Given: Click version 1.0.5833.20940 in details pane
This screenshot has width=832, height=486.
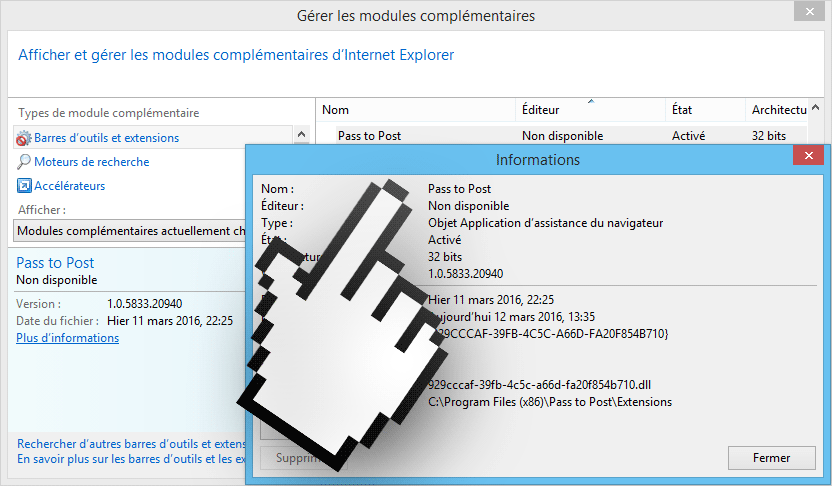Looking at the screenshot, I should point(144,304).
